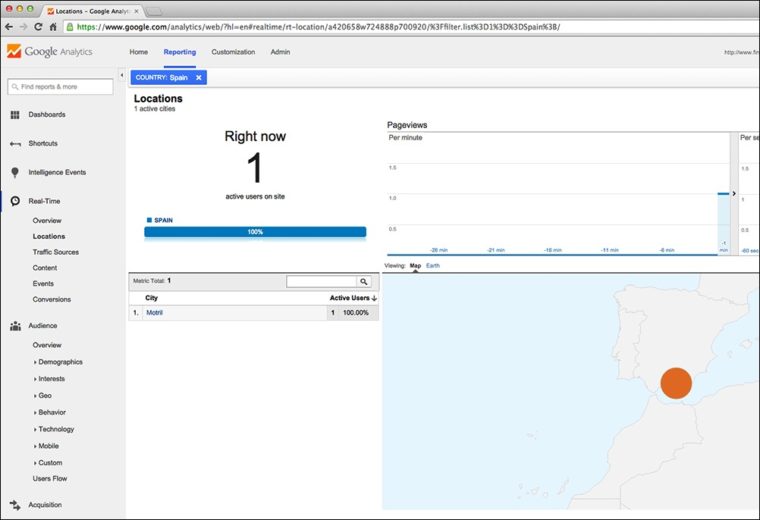
Task: Click the Motril city link
Action: click(154, 313)
